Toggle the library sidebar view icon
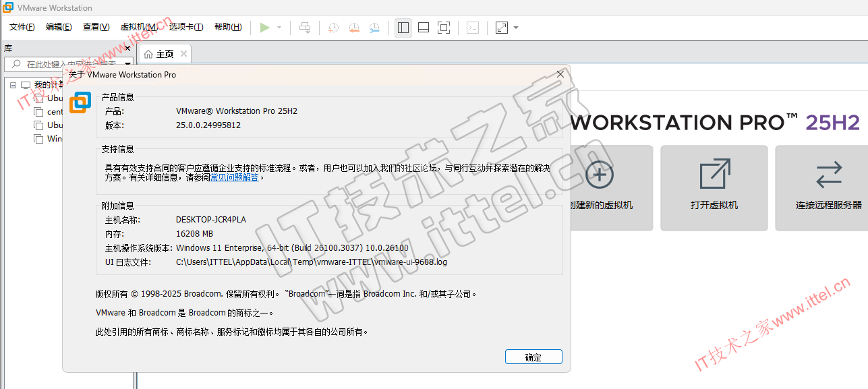 point(403,28)
